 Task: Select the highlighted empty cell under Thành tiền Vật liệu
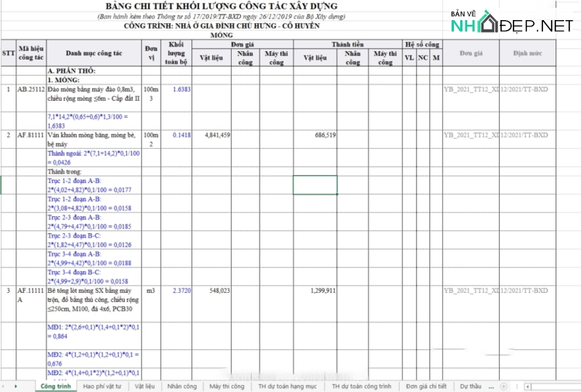(315, 185)
